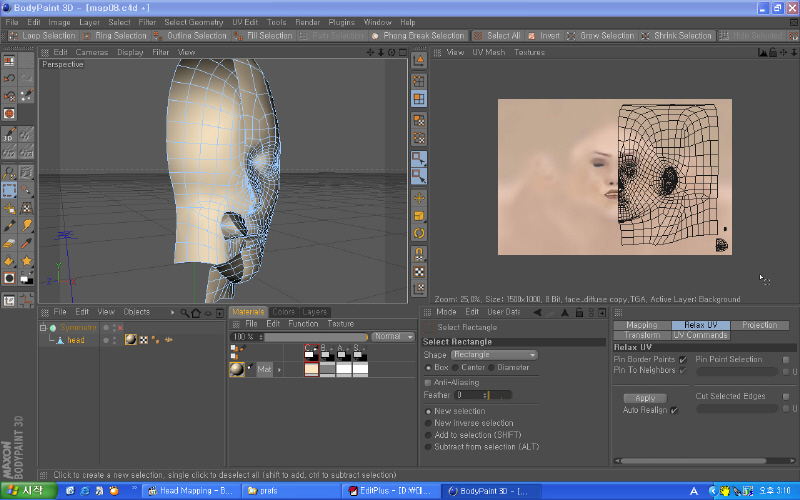
Task: Switch to the Projection tab
Action: [760, 325]
